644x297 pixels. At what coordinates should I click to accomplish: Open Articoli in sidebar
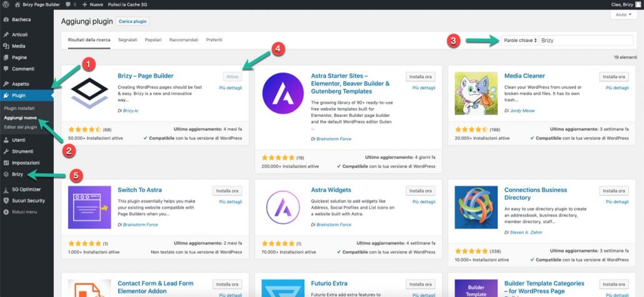click(x=20, y=34)
